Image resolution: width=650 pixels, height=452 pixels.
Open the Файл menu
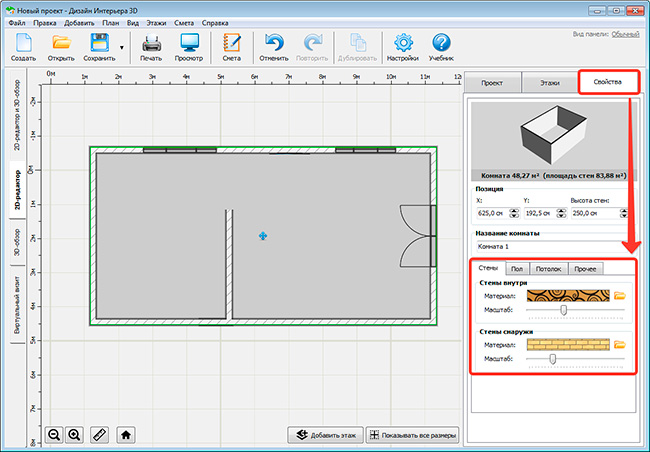[17, 23]
